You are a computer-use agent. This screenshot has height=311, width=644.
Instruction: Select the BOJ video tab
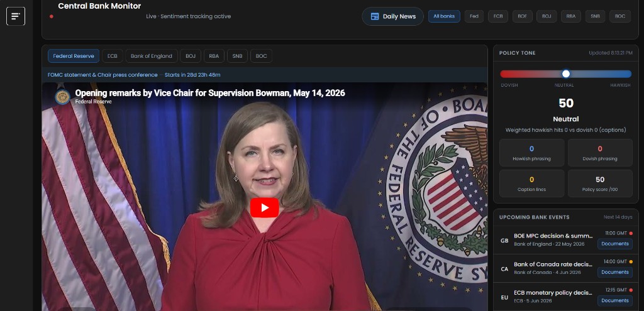191,56
